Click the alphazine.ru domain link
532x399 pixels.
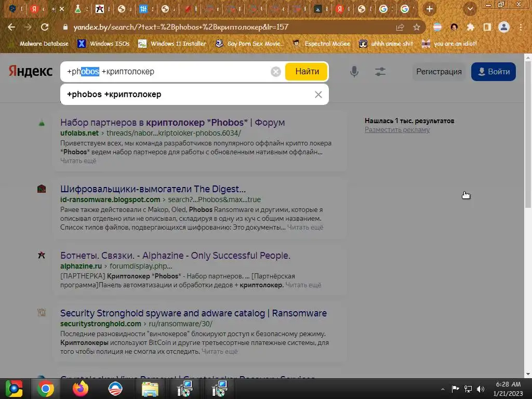[81, 266]
